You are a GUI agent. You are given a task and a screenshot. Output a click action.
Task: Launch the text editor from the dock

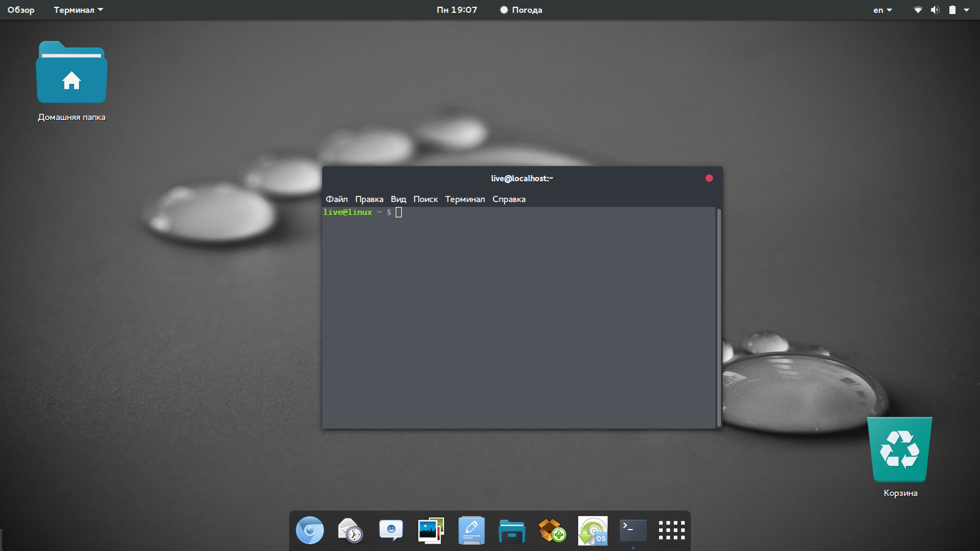pyautogui.click(x=472, y=530)
